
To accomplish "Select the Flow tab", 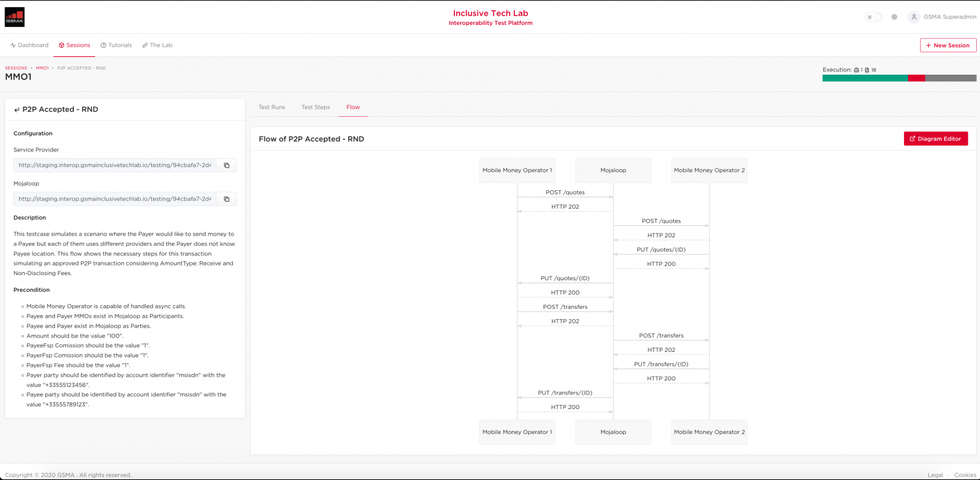I will (353, 107).
